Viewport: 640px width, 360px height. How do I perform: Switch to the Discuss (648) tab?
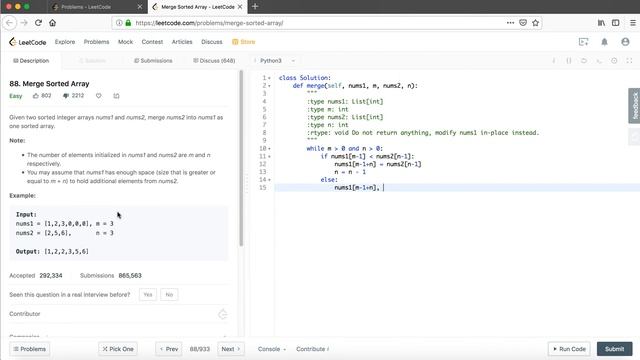coord(214,60)
